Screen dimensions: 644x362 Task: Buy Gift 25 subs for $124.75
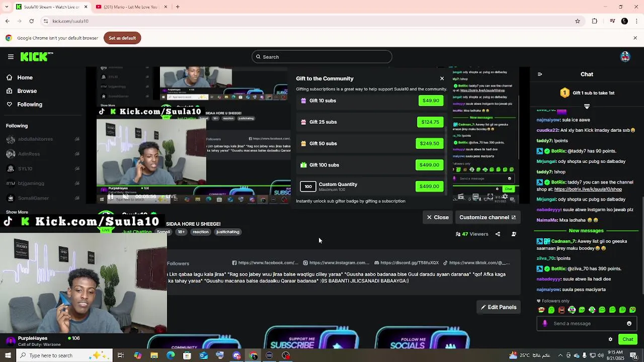[430, 122]
